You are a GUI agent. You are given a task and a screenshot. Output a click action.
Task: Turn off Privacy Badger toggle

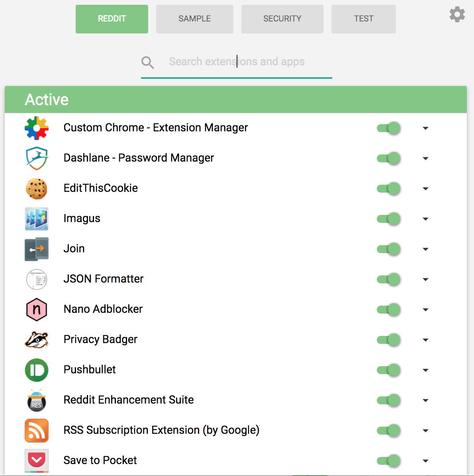pos(388,340)
